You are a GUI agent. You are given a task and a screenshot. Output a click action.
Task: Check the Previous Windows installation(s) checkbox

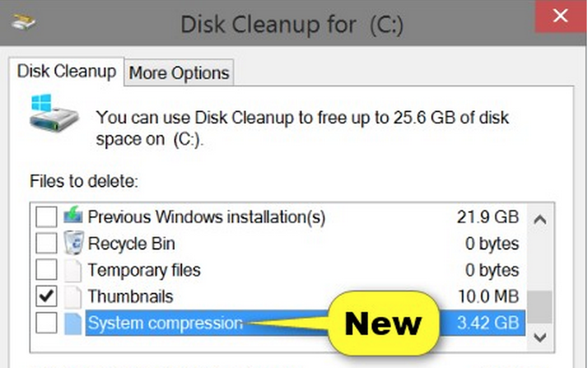tap(46, 216)
